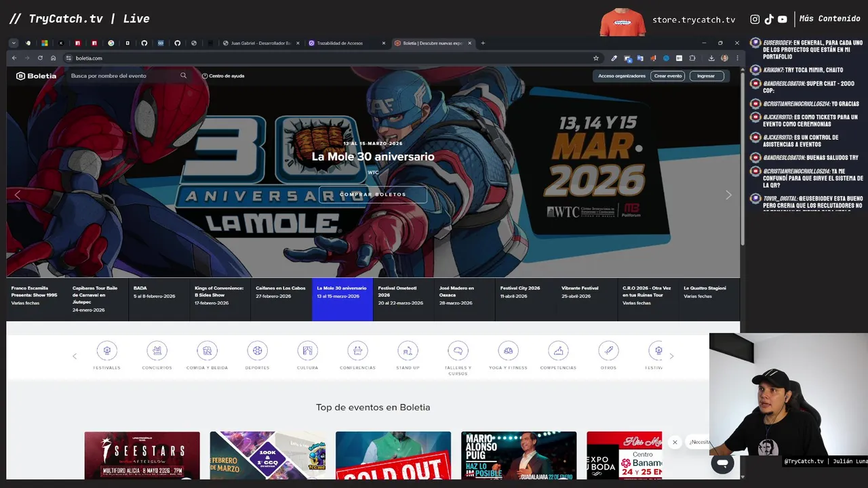Close the Trazabilidad de Accesos tab
868x488 pixels.
(383, 43)
